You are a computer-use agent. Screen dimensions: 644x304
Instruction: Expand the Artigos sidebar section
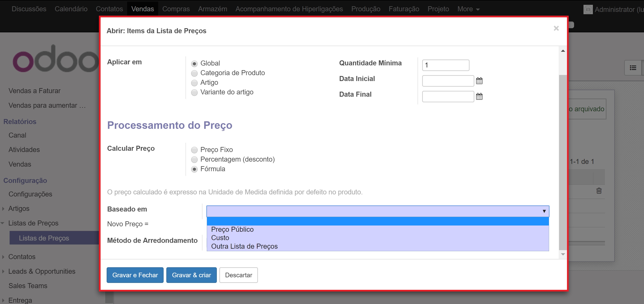[x=19, y=208]
